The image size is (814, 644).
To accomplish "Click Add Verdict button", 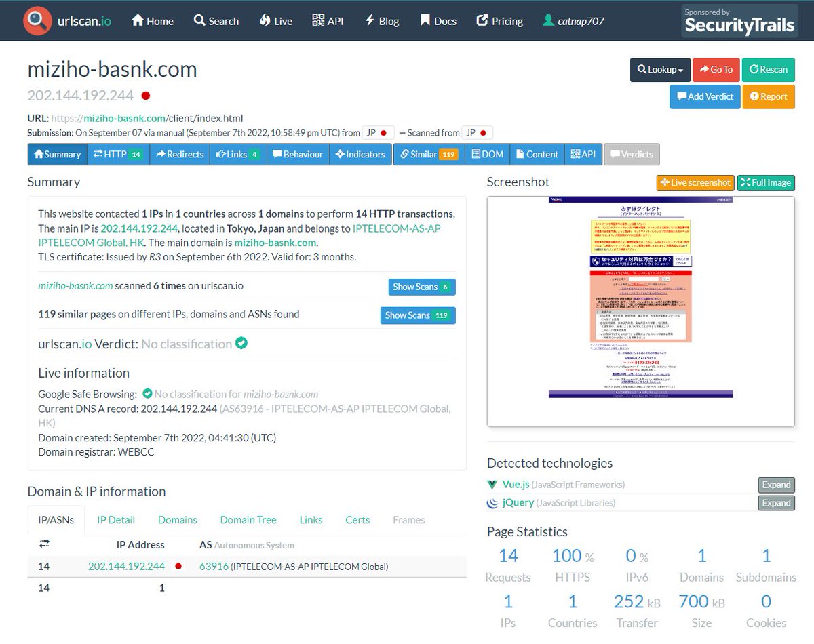I will coord(705,96).
